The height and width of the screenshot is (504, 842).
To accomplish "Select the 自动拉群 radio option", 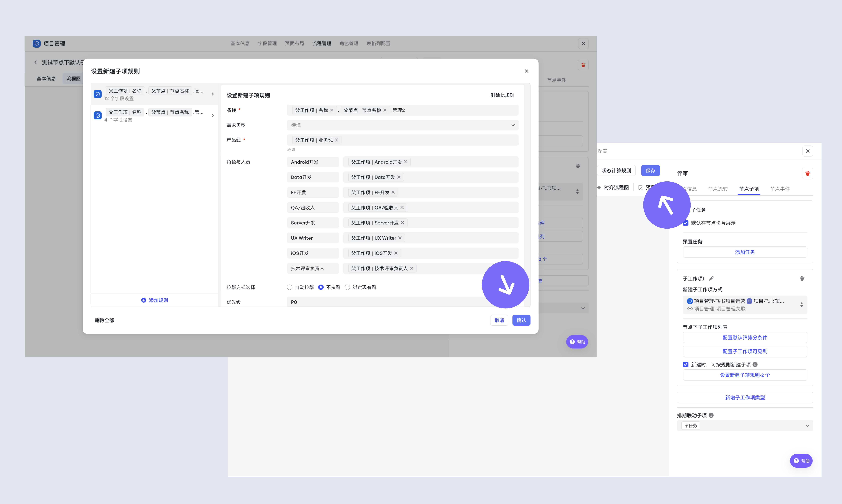I will (x=289, y=287).
